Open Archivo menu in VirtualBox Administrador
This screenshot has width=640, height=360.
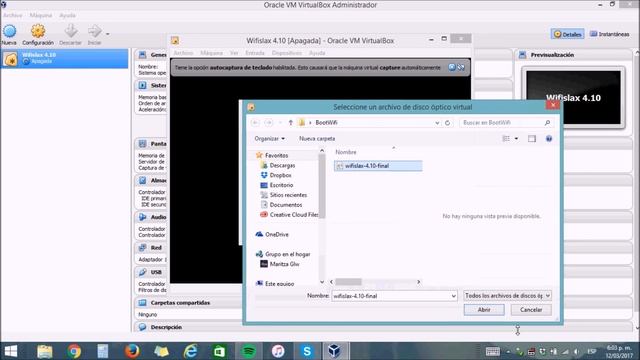[12, 15]
